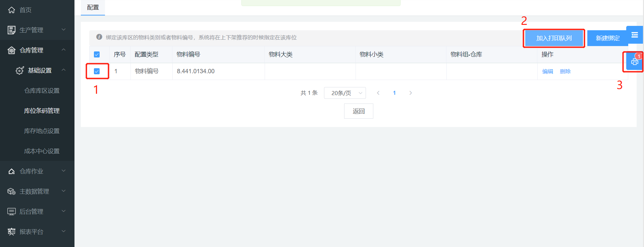Open 仓库库区设置 menu item
644x247 pixels.
point(42,91)
